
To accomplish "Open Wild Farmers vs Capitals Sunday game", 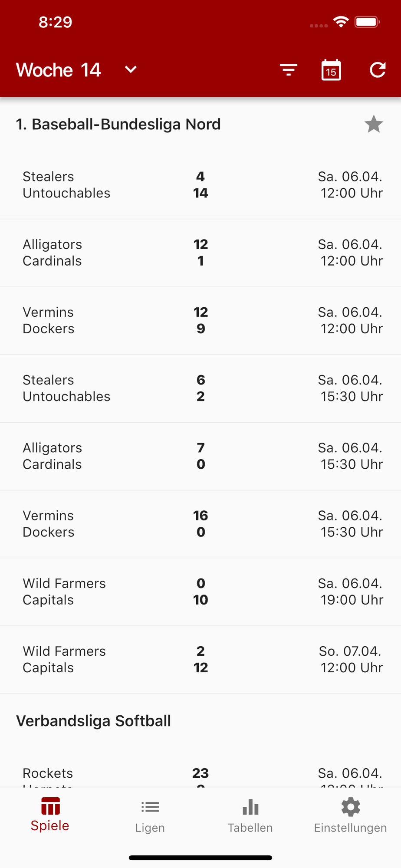I will click(x=200, y=659).
